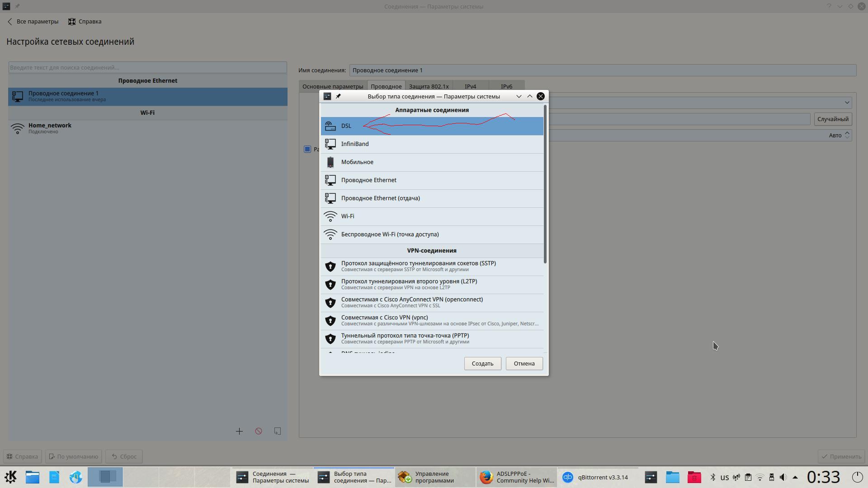Click the pin icon in dialog title bar
This screenshot has height=488, width=868.
[338, 96]
